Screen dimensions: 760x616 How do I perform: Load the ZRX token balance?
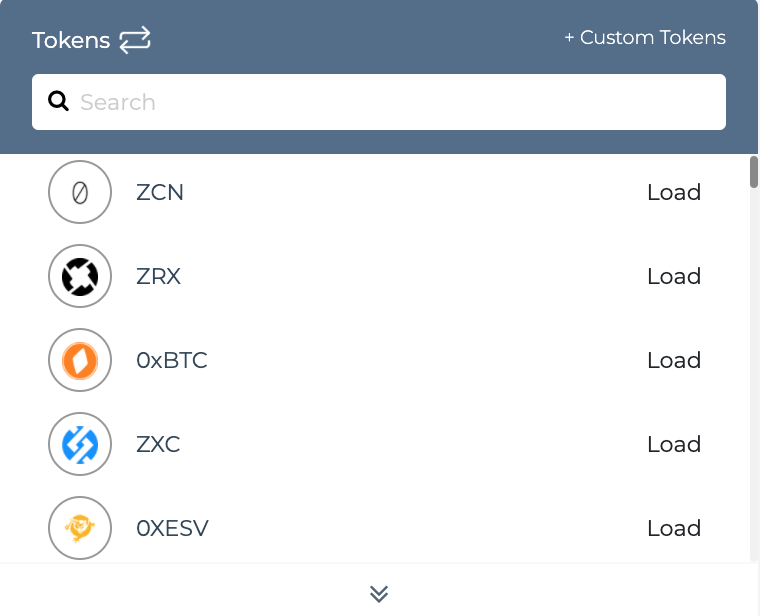[x=674, y=276]
